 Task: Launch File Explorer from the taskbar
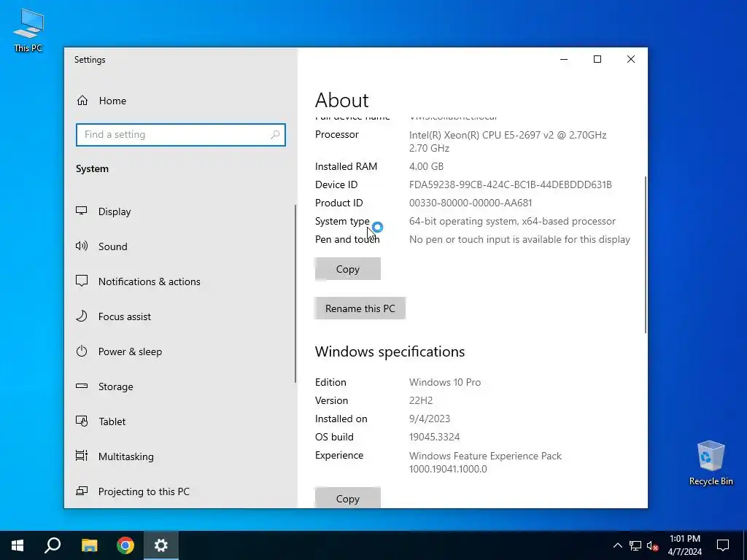pyautogui.click(x=89, y=545)
